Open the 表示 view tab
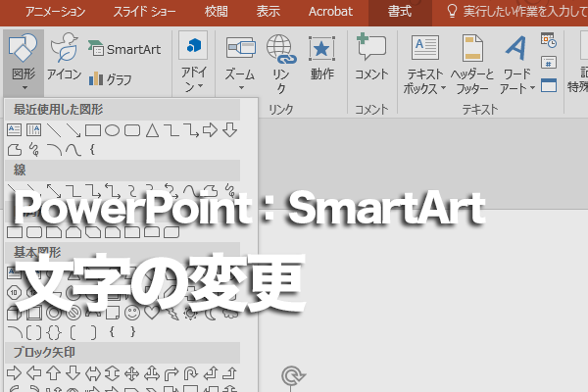588x392 pixels. tap(268, 12)
